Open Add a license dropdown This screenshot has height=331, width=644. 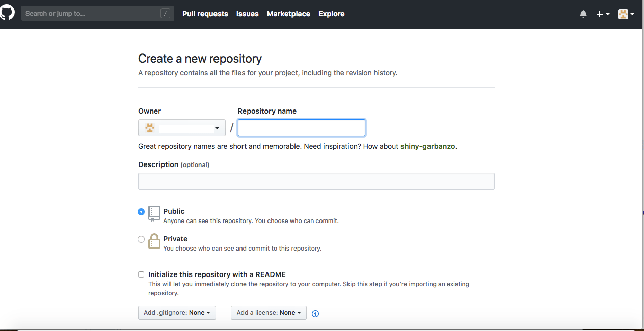[x=269, y=313]
